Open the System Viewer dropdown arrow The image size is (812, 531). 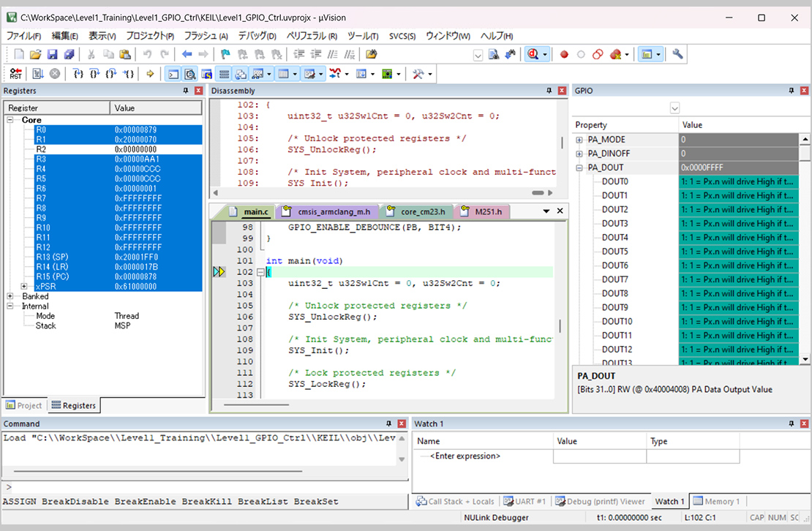(398, 74)
